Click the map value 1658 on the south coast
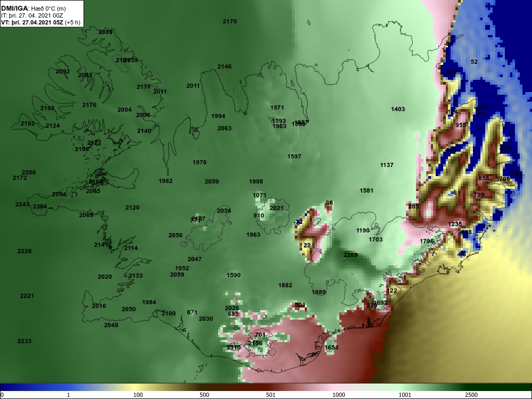This screenshot has height=399, width=532. (x=331, y=347)
